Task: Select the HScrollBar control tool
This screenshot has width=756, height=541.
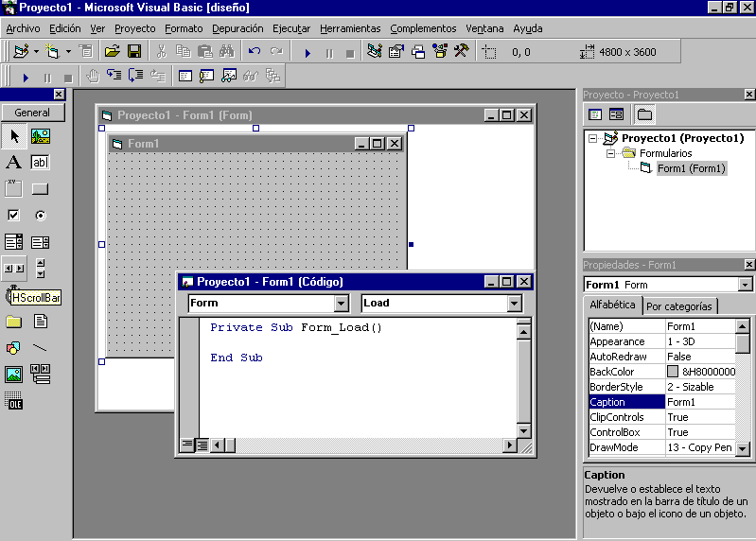Action: (x=14, y=269)
